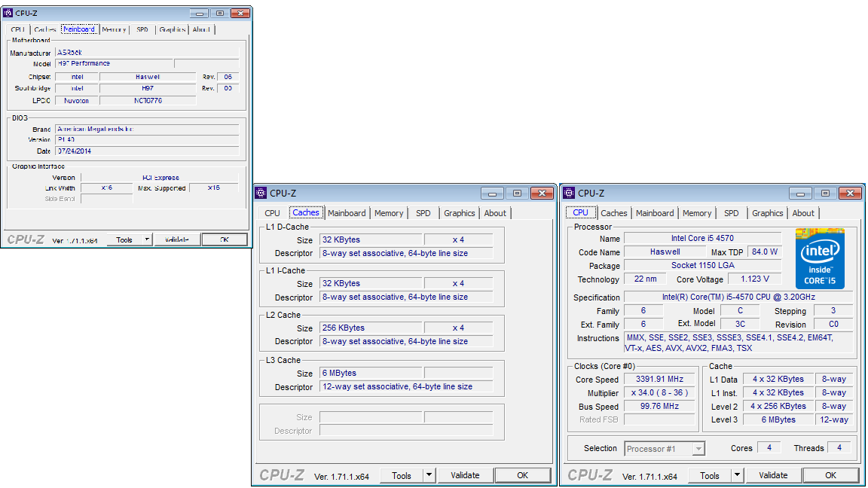Click the Core Speed 3391.91 MHz value

click(659, 379)
